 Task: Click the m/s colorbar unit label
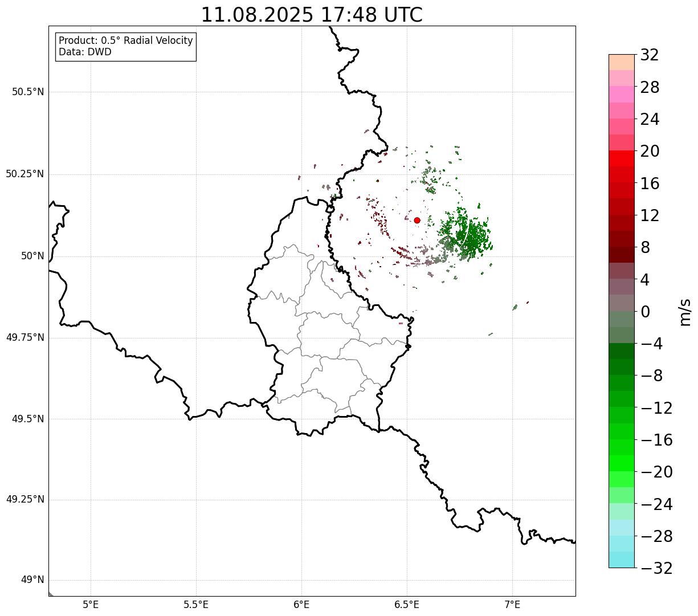pyautogui.click(x=684, y=311)
